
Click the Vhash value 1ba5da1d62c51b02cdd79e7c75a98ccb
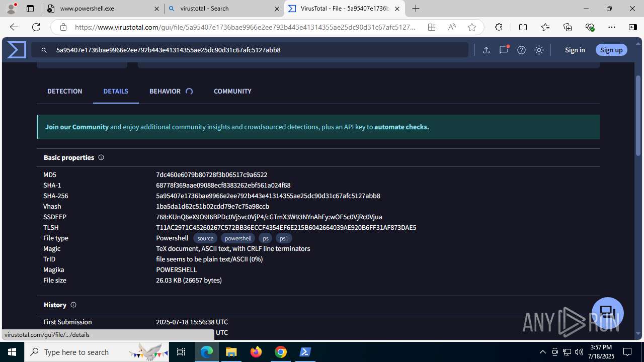pyautogui.click(x=212, y=206)
